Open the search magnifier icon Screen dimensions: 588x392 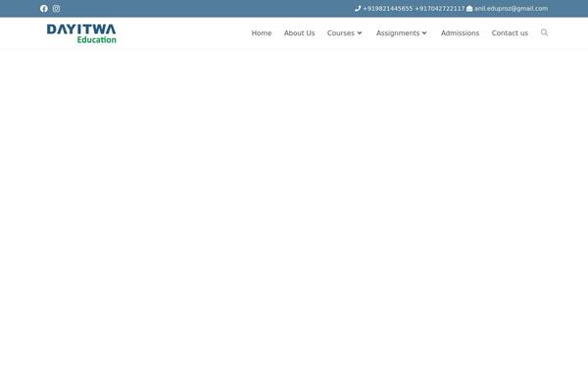(544, 32)
